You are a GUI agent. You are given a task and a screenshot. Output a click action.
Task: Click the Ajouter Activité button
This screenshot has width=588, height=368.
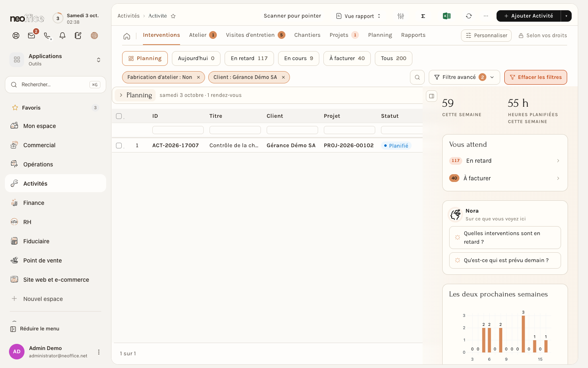(x=529, y=16)
